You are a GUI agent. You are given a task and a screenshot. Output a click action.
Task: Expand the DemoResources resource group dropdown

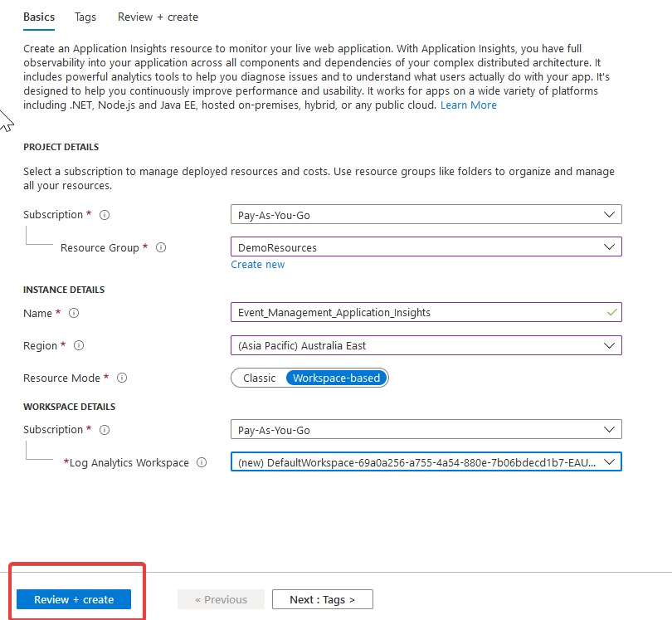[426, 247]
